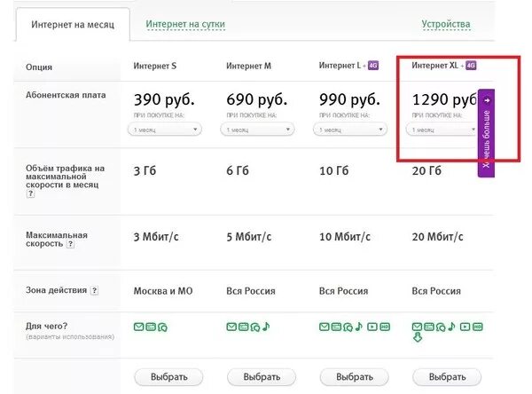Click the Интернет M option title
532x394 pixels.
point(248,66)
